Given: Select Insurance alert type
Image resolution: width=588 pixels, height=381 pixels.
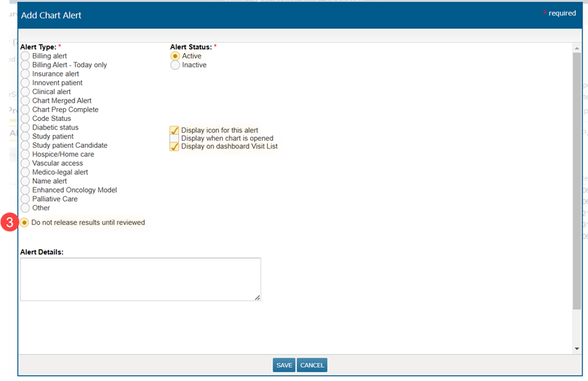Looking at the screenshot, I should pyautogui.click(x=26, y=74).
